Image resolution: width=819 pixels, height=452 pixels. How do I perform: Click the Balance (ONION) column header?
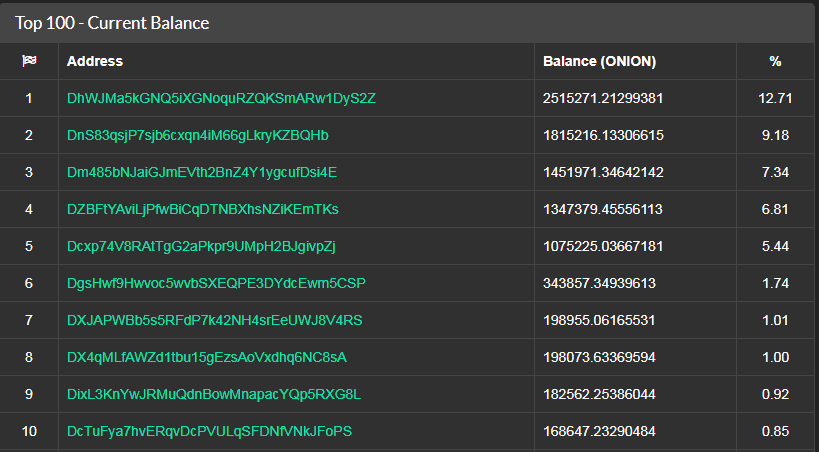coord(600,61)
